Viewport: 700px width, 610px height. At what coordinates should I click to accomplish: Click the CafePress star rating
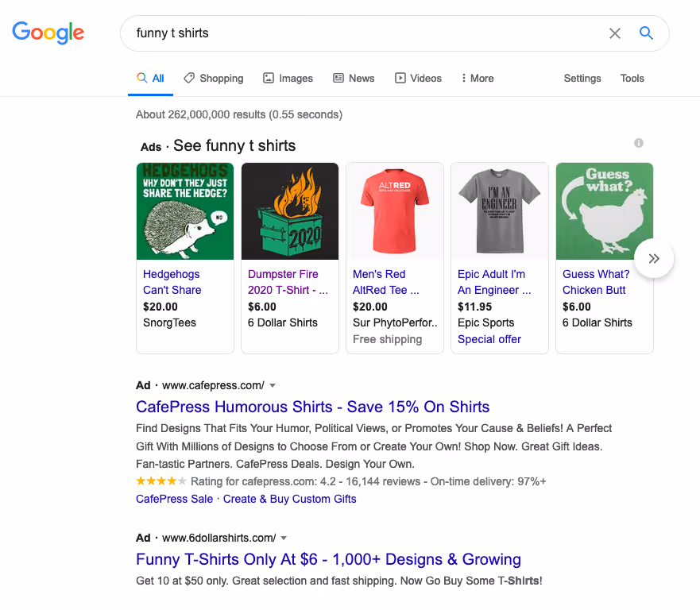point(161,481)
